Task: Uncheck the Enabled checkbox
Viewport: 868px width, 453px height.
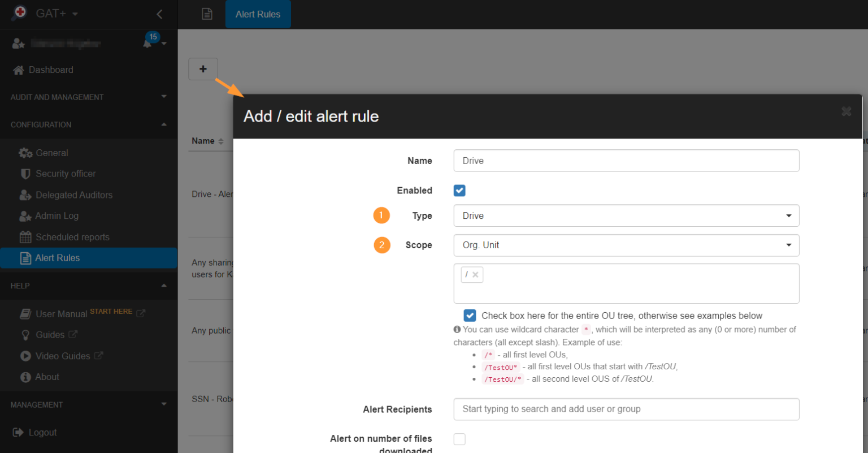Action: point(459,191)
